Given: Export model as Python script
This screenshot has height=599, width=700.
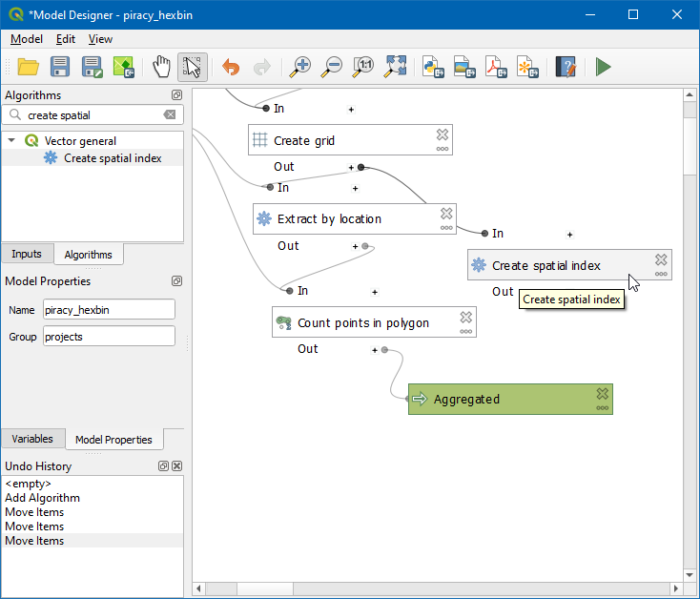Looking at the screenshot, I should pos(433,67).
